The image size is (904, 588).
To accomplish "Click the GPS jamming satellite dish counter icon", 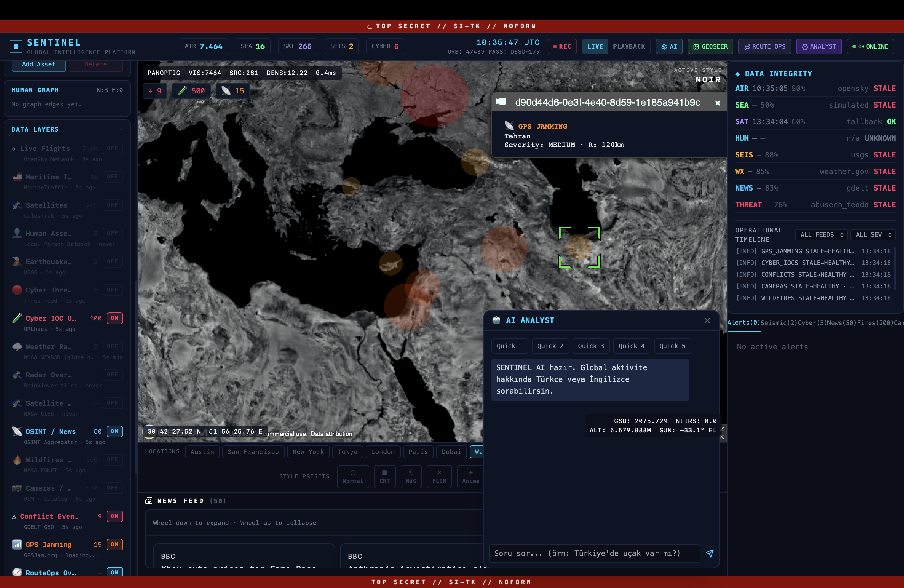I will [226, 91].
